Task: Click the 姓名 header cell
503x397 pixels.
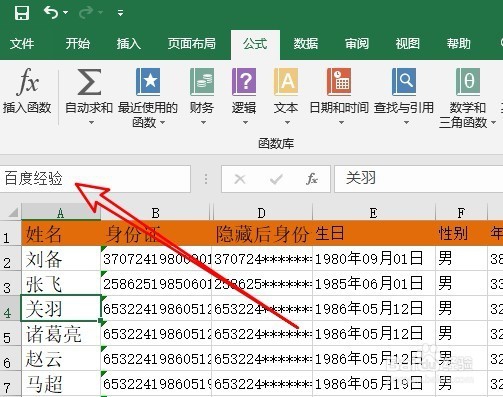Action: 61,233
